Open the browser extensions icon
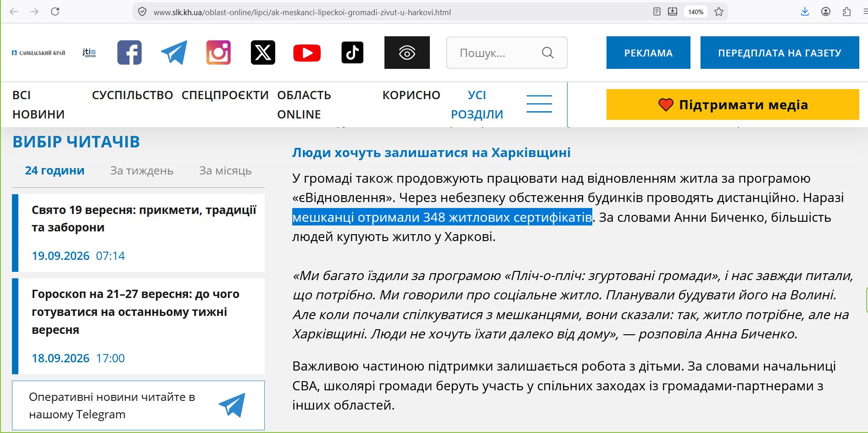The width and height of the screenshot is (868, 433). 847,11
